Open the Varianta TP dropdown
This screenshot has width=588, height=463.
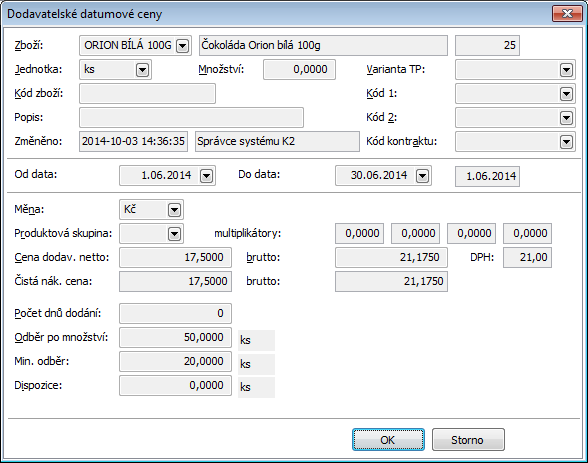point(566,70)
